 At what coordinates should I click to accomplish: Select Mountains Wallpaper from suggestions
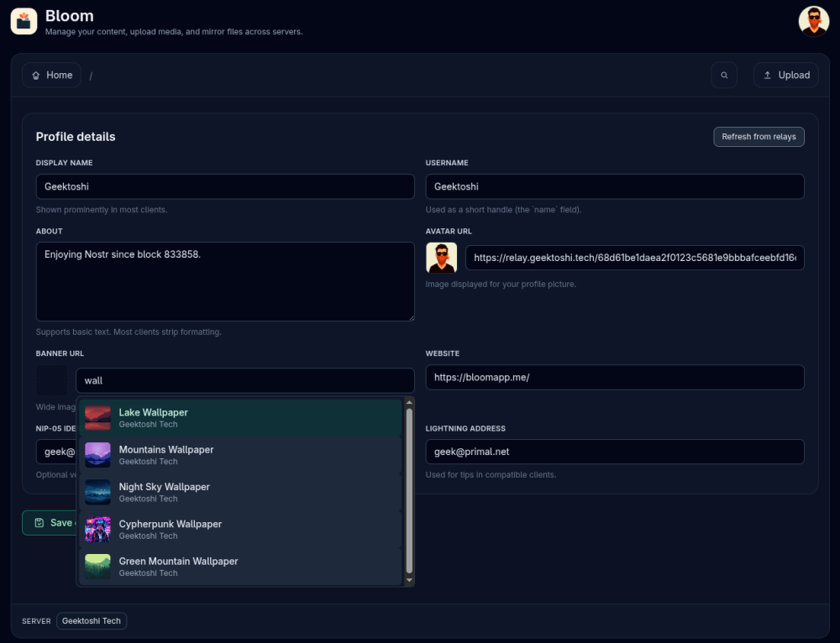coord(240,455)
